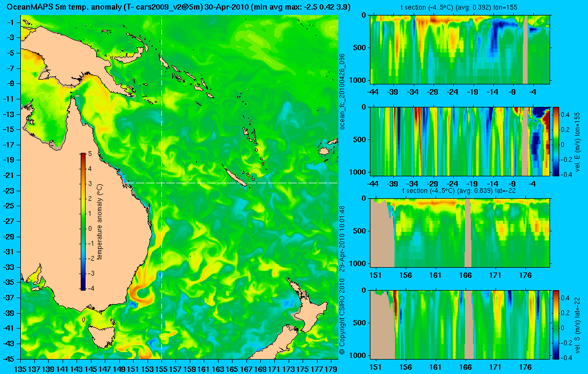Viewport: 588px width, 374px height.
Task: Click '155' on the map longitude axis
Action: (161, 369)
